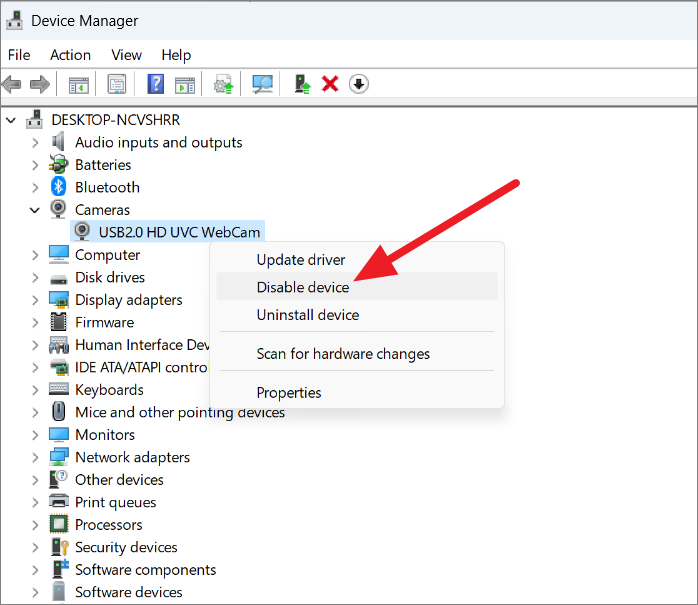Open the Action menu

click(70, 55)
